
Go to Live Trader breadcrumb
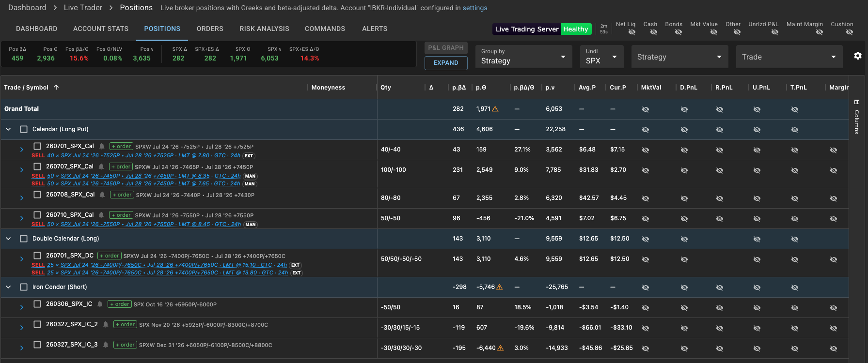[x=83, y=8]
